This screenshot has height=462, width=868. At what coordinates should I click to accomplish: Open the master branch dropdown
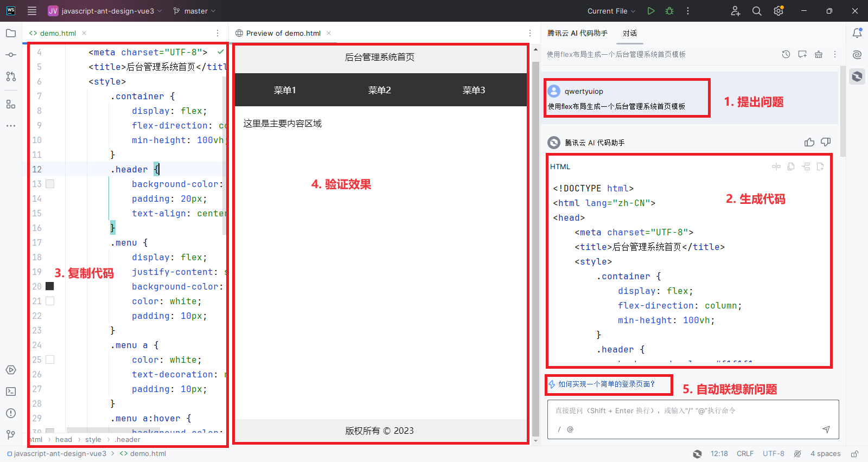[194, 11]
